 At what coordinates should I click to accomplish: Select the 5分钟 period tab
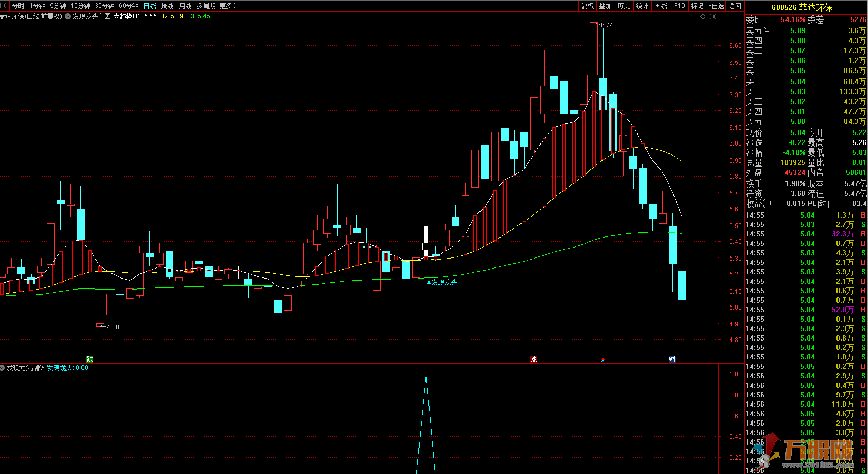pos(58,6)
